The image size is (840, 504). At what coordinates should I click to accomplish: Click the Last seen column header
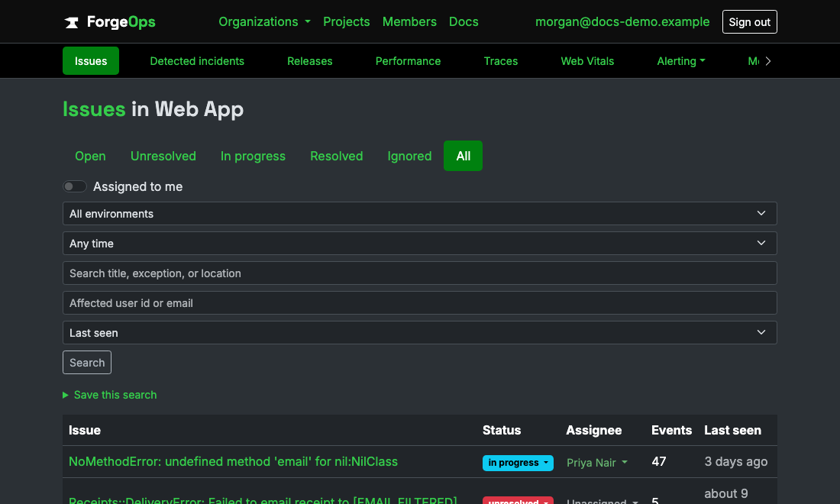pyautogui.click(x=732, y=430)
